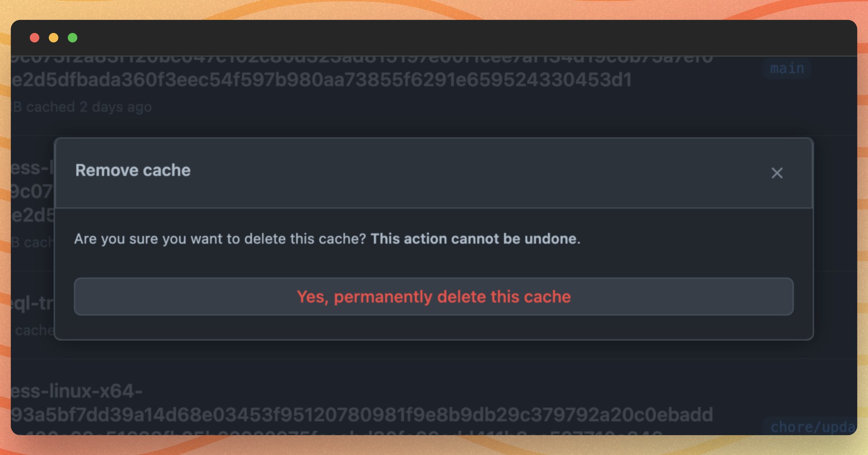Click the dimmed 'B cach' size text
The height and width of the screenshot is (455, 868).
pos(32,242)
